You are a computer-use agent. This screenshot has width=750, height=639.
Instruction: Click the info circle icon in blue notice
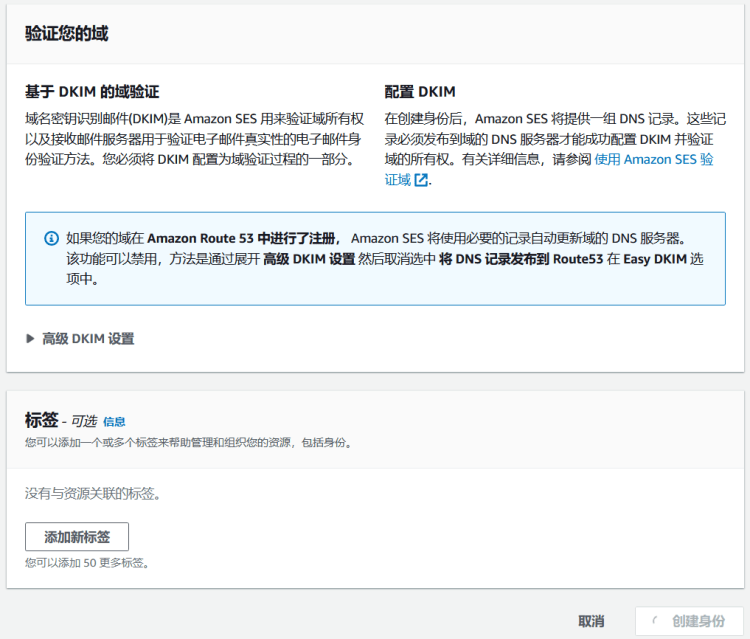(51, 239)
